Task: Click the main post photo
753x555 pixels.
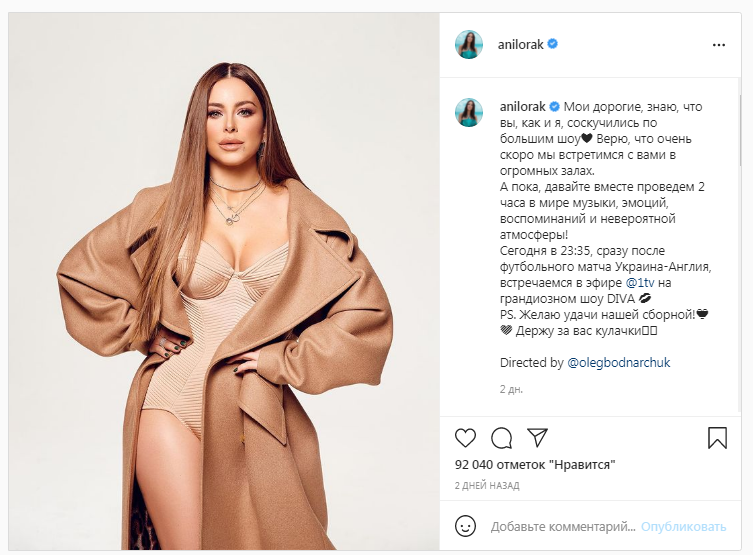Action: pos(224,281)
